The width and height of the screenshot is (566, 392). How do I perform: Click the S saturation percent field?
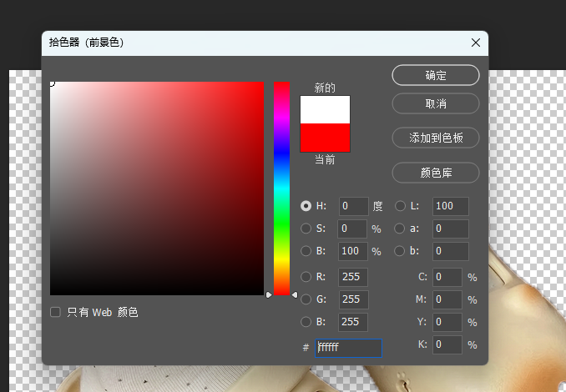pos(352,229)
